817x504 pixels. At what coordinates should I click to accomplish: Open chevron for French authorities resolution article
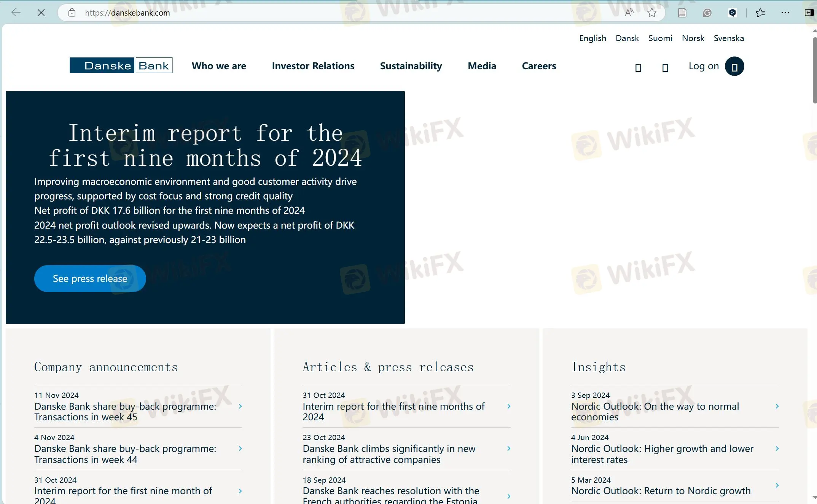pyautogui.click(x=509, y=496)
